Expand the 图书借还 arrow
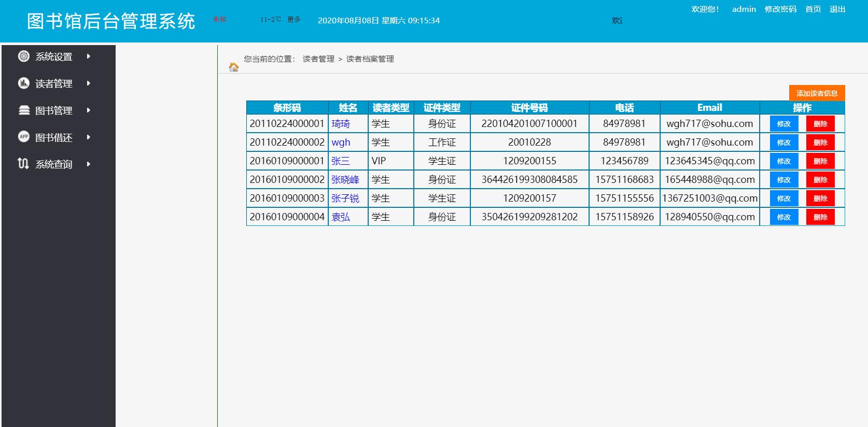This screenshot has width=868, height=427. pyautogui.click(x=89, y=137)
